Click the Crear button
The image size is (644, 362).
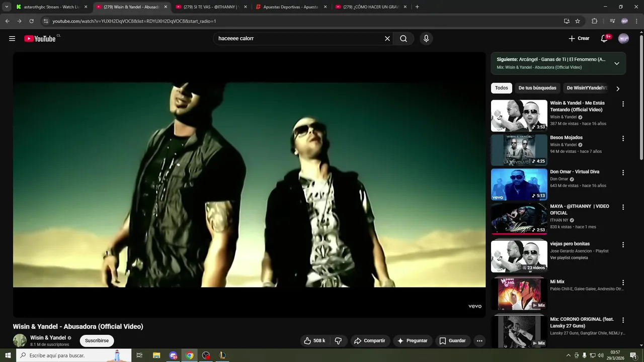point(579,39)
